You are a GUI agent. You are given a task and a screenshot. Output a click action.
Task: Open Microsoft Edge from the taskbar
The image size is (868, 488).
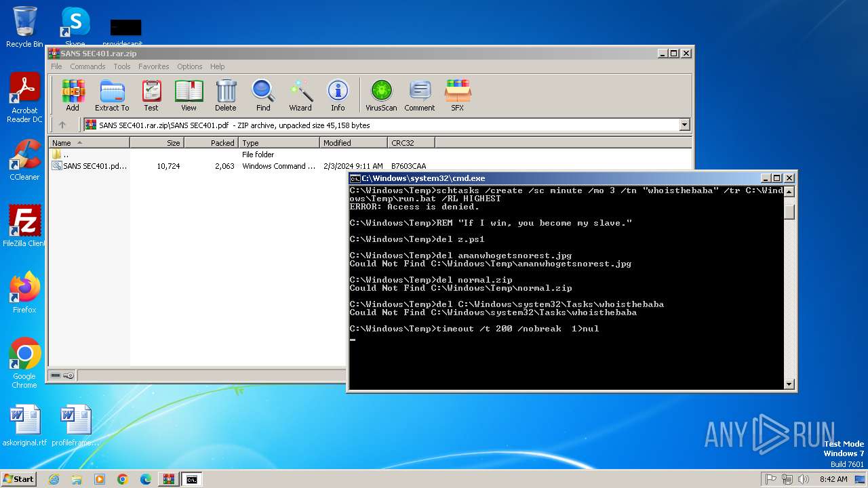click(146, 479)
